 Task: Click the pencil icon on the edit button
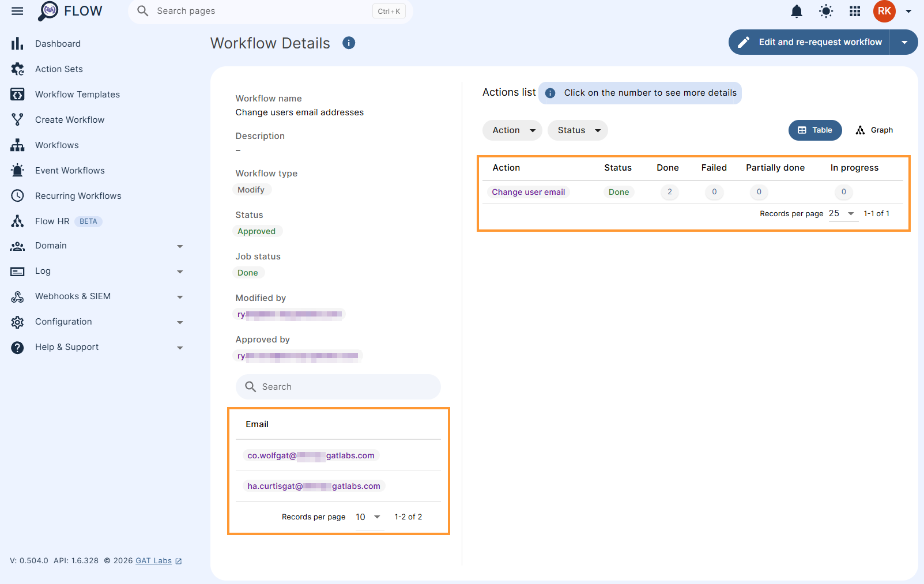point(744,42)
